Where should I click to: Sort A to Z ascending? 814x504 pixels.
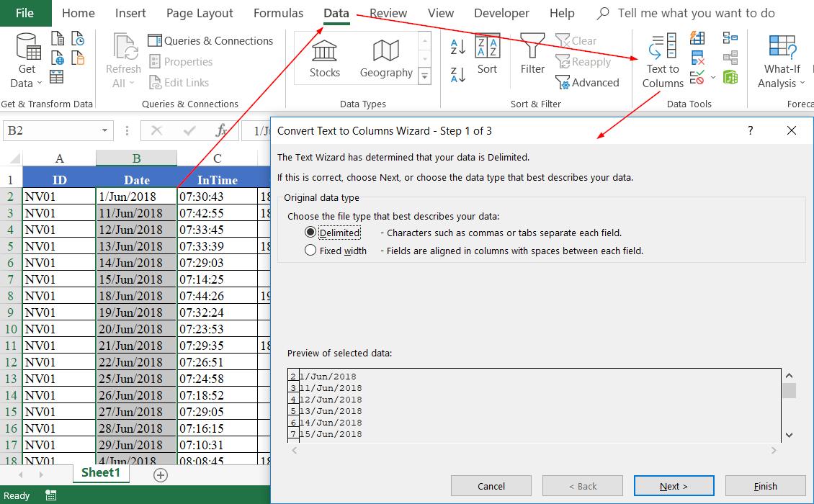[457, 47]
